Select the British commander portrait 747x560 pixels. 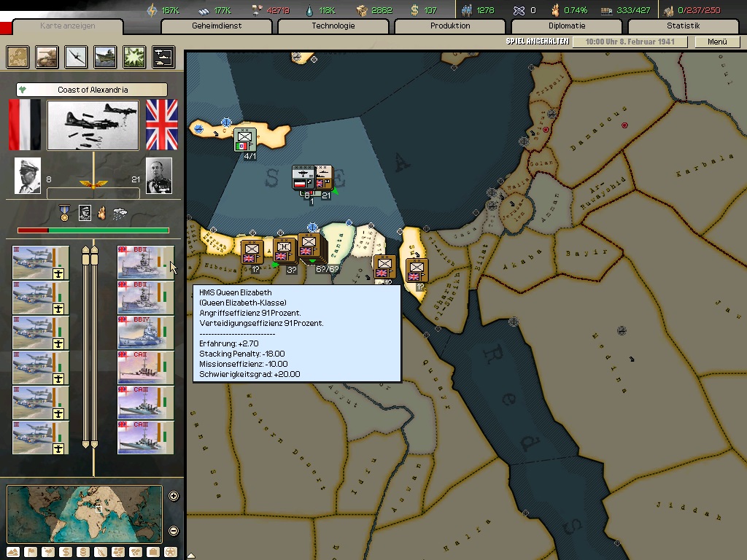pos(158,176)
